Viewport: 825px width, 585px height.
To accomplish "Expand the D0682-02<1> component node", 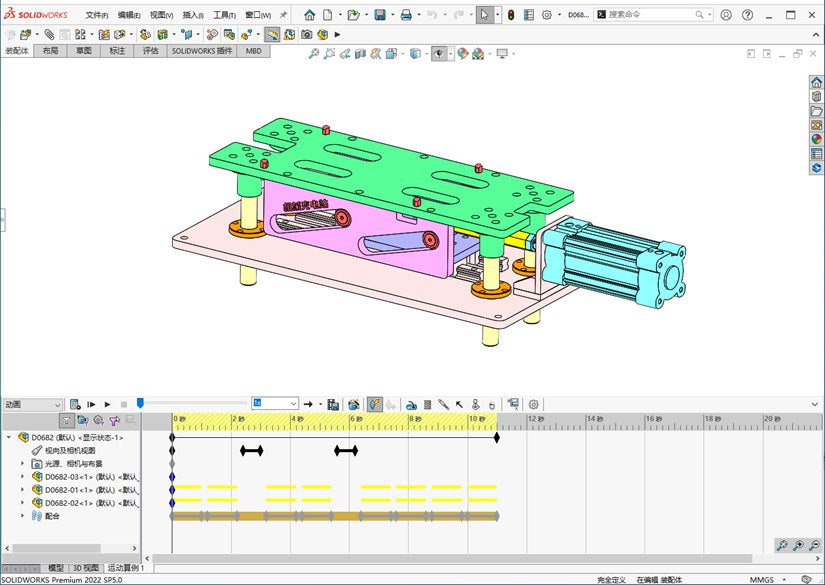I will tap(22, 503).
